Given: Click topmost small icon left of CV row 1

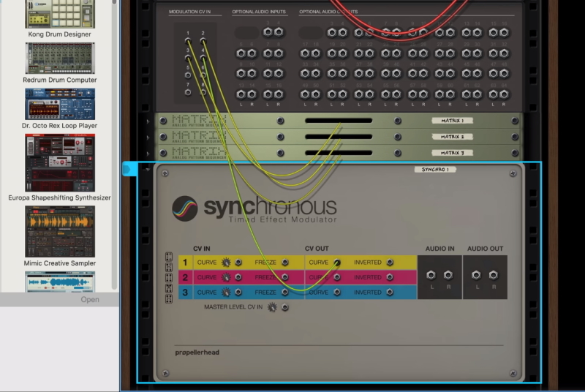Looking at the screenshot, I should [x=169, y=257].
